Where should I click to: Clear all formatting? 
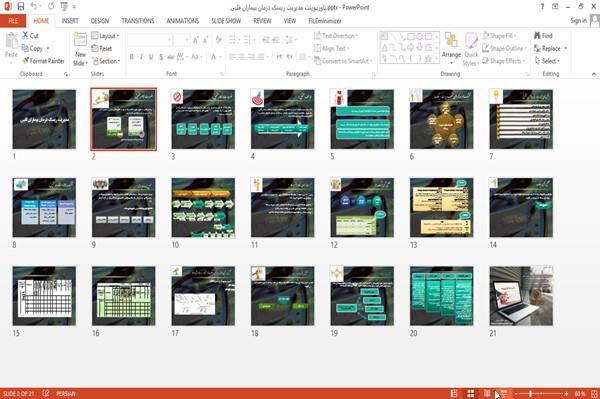(x=218, y=40)
